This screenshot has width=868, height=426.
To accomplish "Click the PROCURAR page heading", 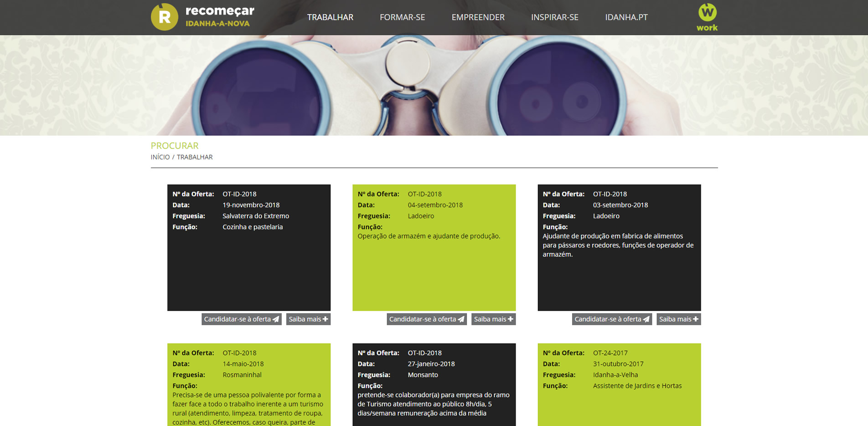I will pos(175,146).
